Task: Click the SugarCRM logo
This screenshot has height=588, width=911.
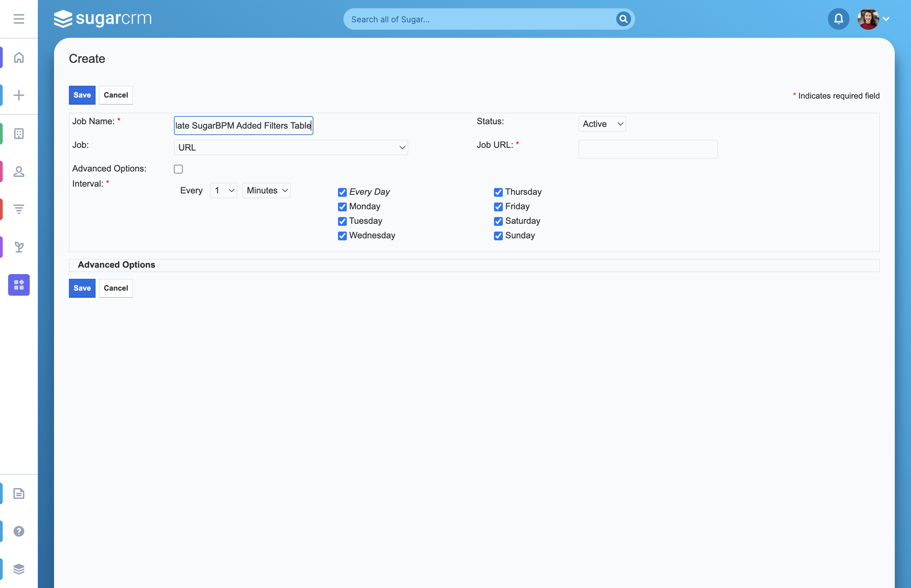Action: 102,19
